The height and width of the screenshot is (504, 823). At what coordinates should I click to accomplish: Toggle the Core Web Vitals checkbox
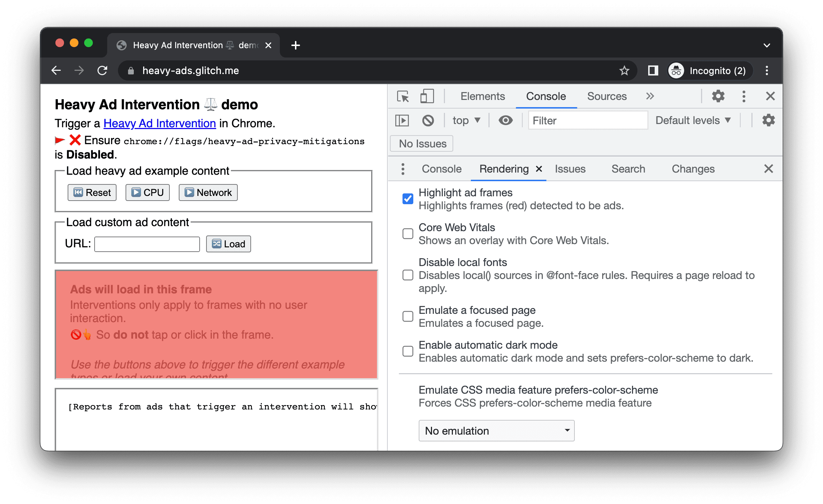click(x=408, y=232)
